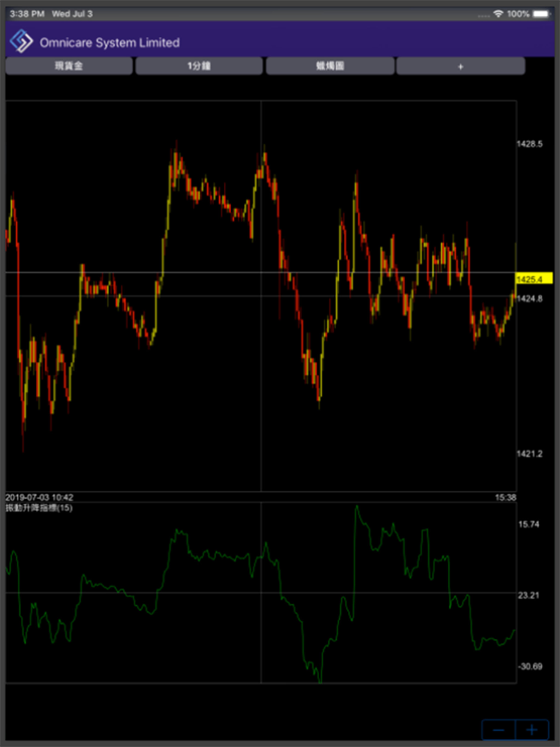
Task: Click the Omnicare System Limited logo icon
Action: [x=22, y=42]
